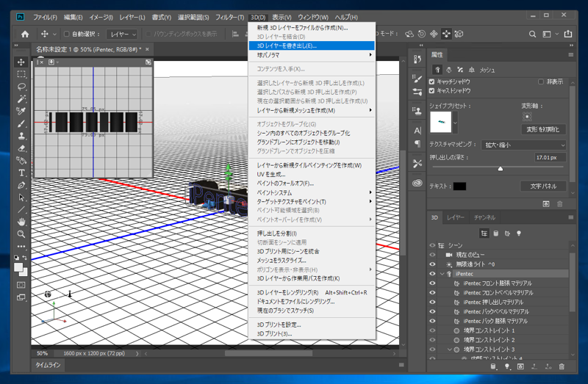Toggle visibility of iPentec mesh

click(432, 274)
